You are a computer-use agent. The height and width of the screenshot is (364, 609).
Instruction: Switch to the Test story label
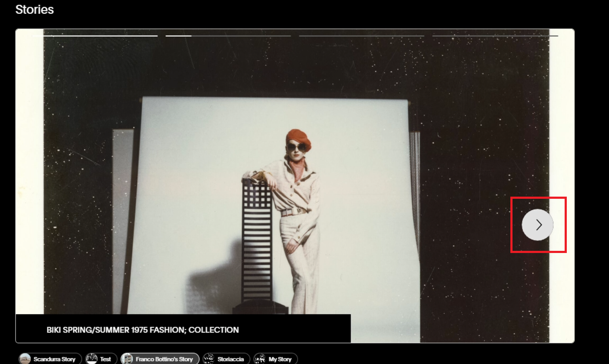coord(106,359)
